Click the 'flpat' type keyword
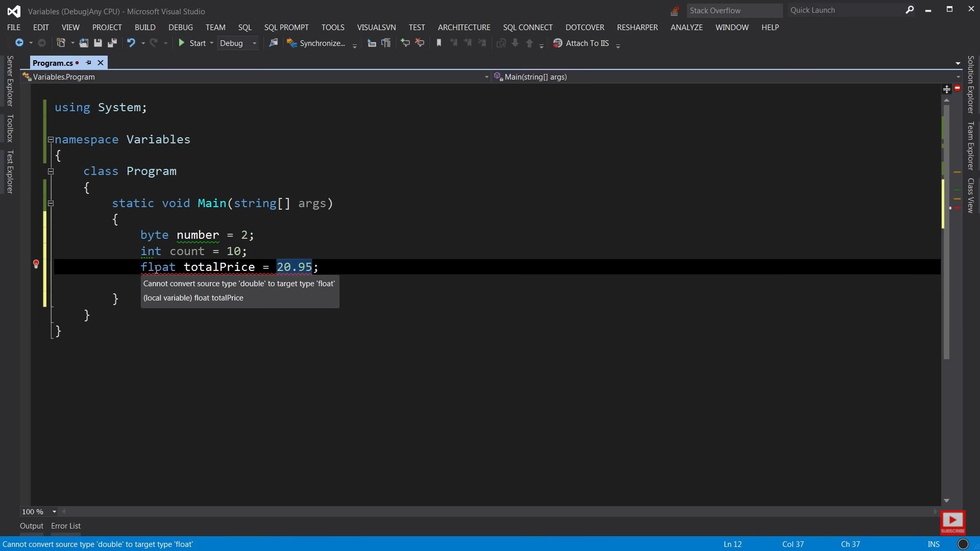 point(158,267)
